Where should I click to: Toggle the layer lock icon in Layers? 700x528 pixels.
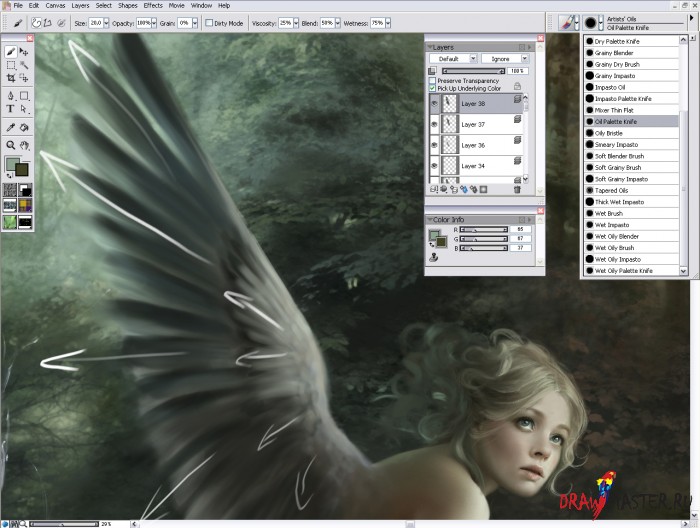517,86
